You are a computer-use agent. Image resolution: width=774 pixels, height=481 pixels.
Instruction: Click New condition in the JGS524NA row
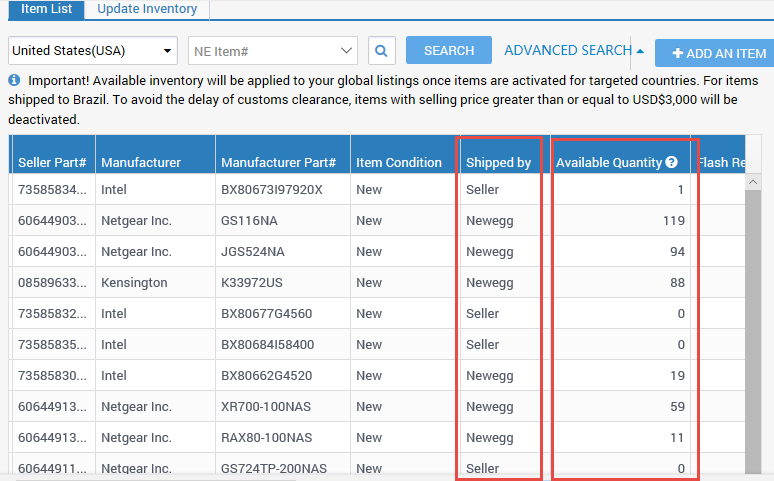pyautogui.click(x=369, y=252)
